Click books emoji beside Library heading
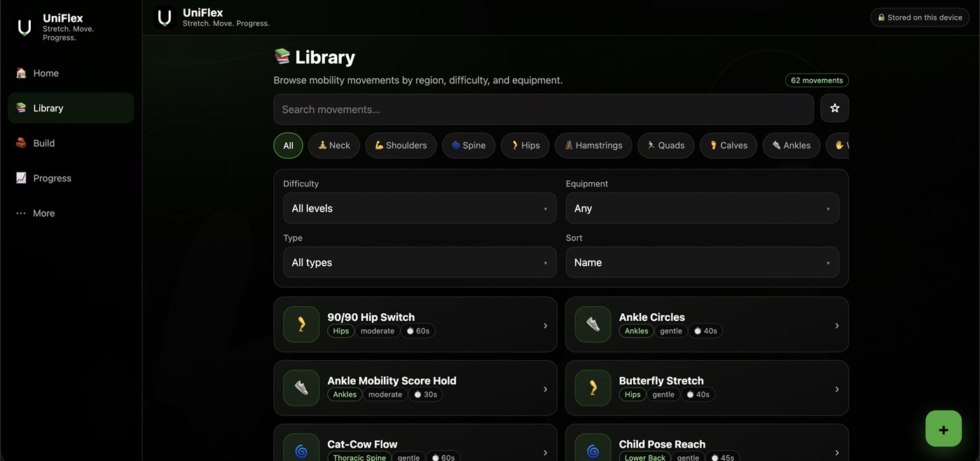 tap(282, 57)
